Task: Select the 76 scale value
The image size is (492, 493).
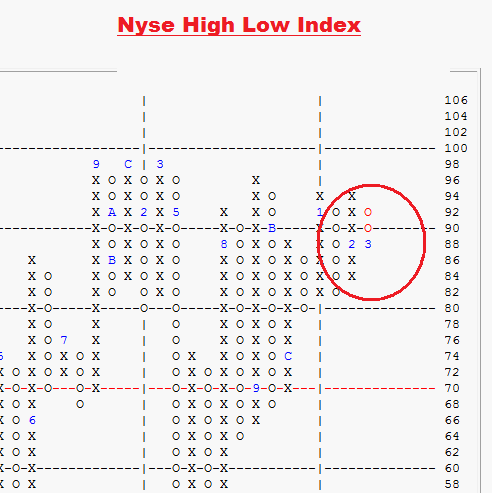Action: [452, 340]
